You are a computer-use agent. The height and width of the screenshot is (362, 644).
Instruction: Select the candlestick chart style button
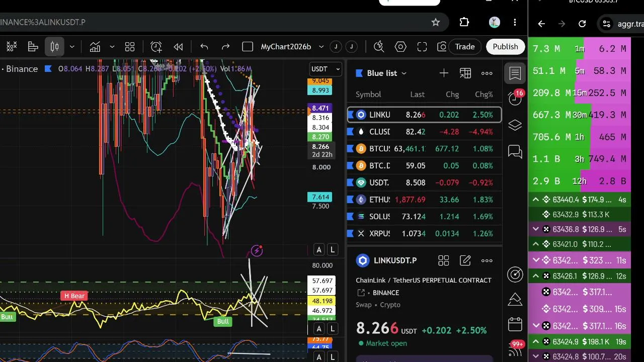click(x=54, y=47)
